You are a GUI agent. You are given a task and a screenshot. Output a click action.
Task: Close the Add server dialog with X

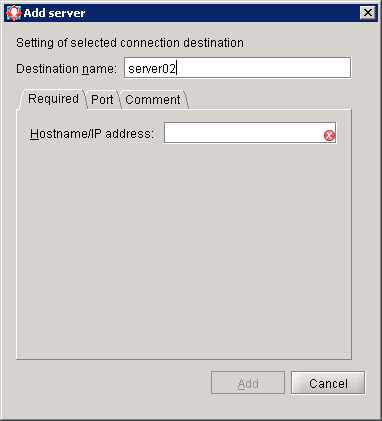[368, 13]
